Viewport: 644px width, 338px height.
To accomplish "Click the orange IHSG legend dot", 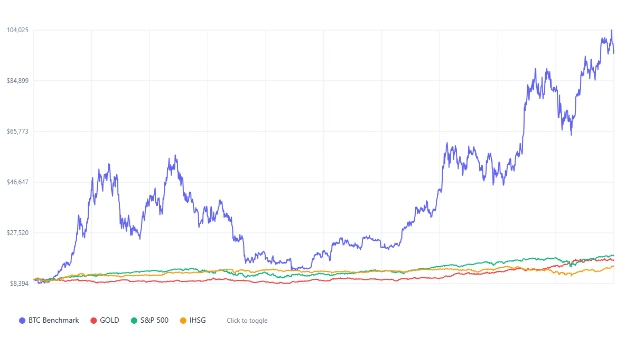I will 183,321.
